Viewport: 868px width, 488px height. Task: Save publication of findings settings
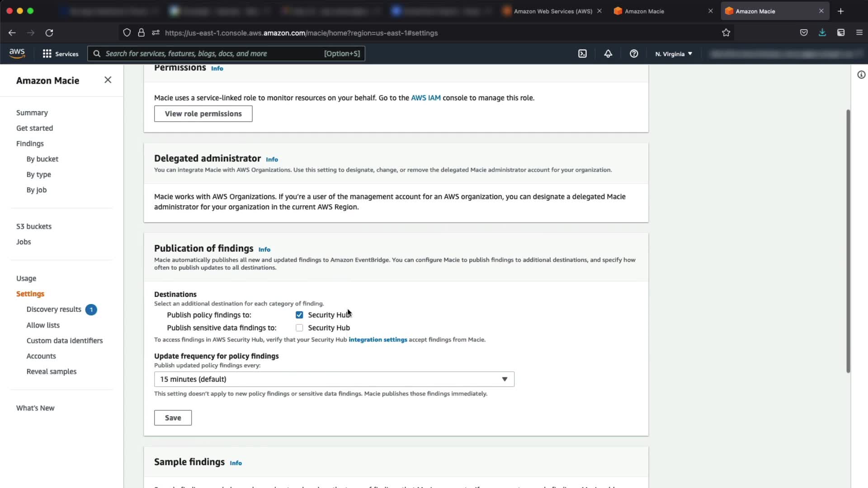(173, 418)
